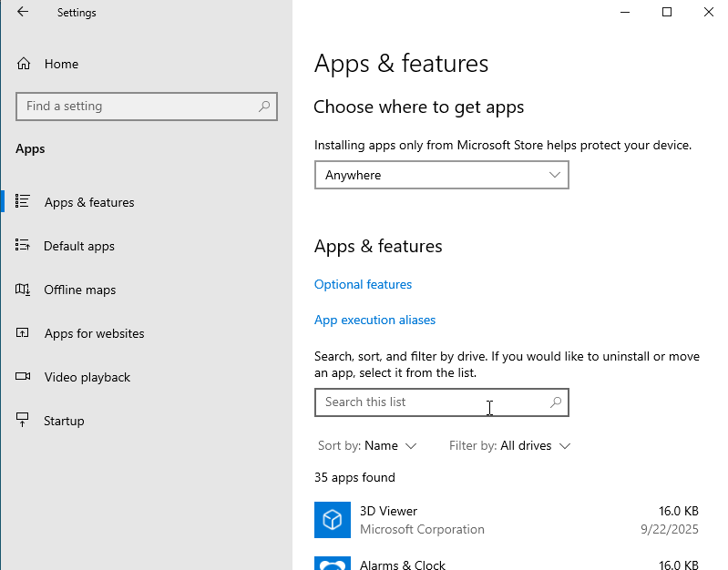The width and height of the screenshot is (728, 570).
Task: Open the Anywhere app source dropdown
Action: click(x=441, y=175)
